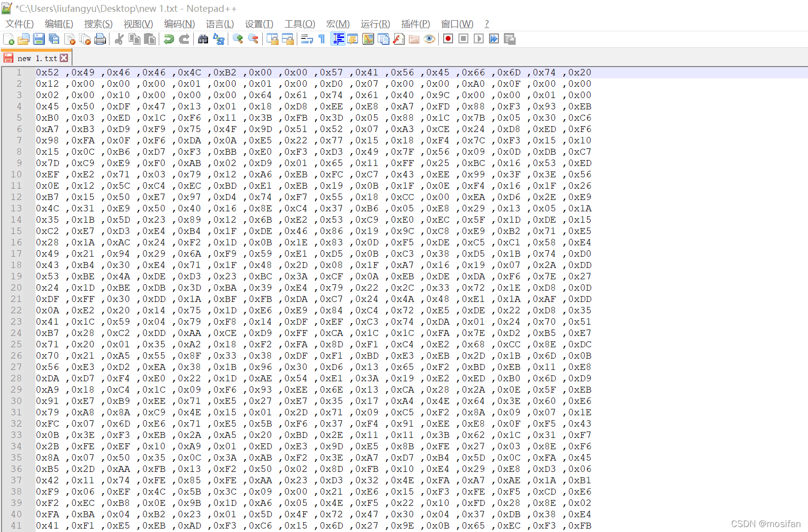808x532 pixels.
Task: Copy the selection with the Copy toolbar icon
Action: tap(134, 39)
